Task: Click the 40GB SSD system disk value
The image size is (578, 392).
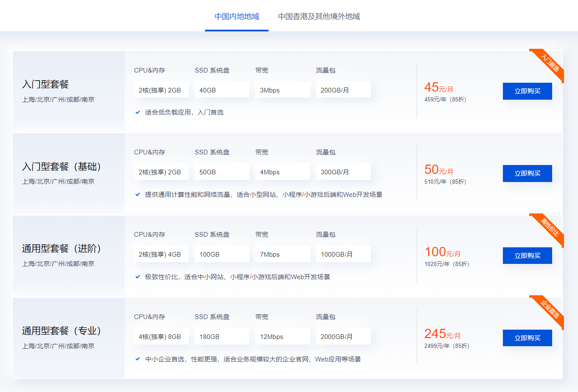Action: [222, 90]
